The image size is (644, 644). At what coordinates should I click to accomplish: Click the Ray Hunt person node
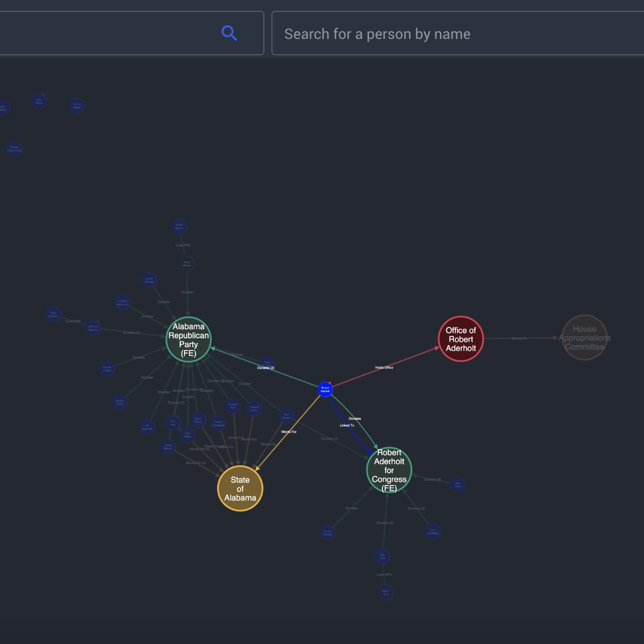pyautogui.click(x=382, y=556)
